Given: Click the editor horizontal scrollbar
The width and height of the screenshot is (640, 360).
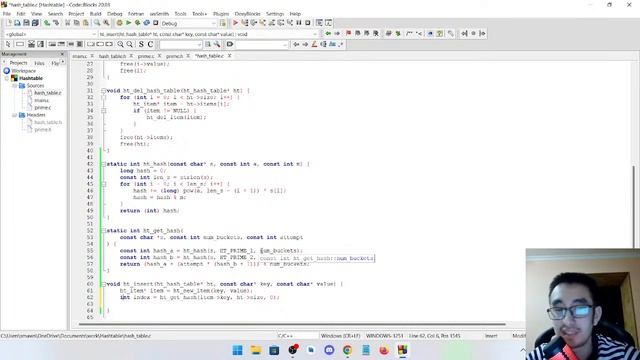Looking at the screenshot, I should (x=292, y=324).
